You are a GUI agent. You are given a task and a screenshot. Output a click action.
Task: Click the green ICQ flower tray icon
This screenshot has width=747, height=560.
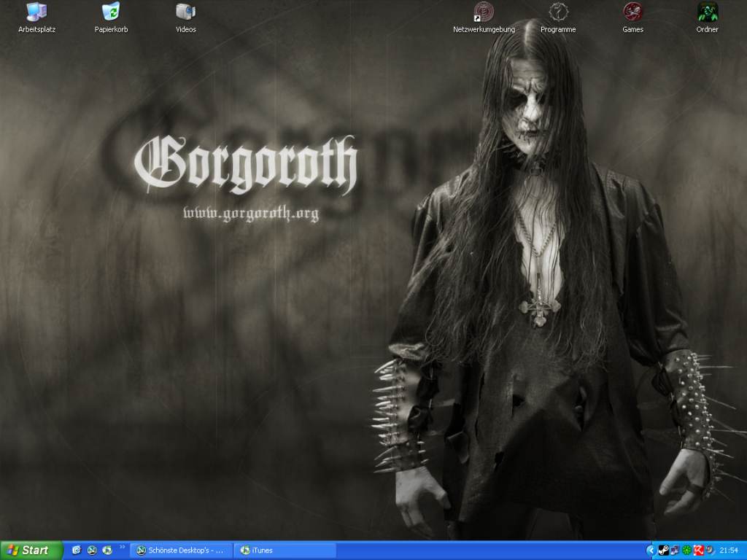(686, 551)
